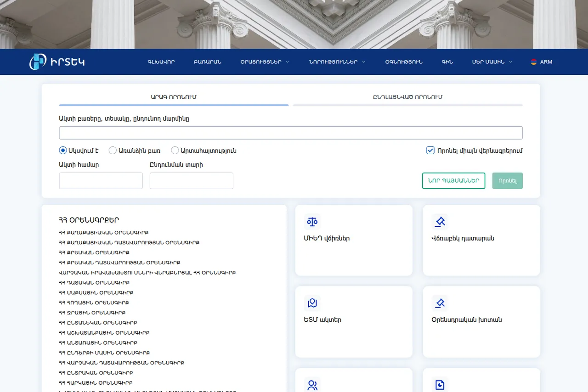588x392 pixels.
Task: Click the Ակտի համար input field
Action: pyautogui.click(x=101, y=181)
